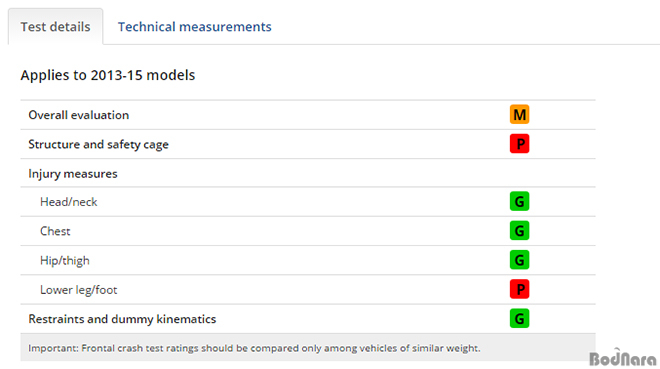Click the Chest row label
This screenshot has width=660, height=369.
pos(55,231)
